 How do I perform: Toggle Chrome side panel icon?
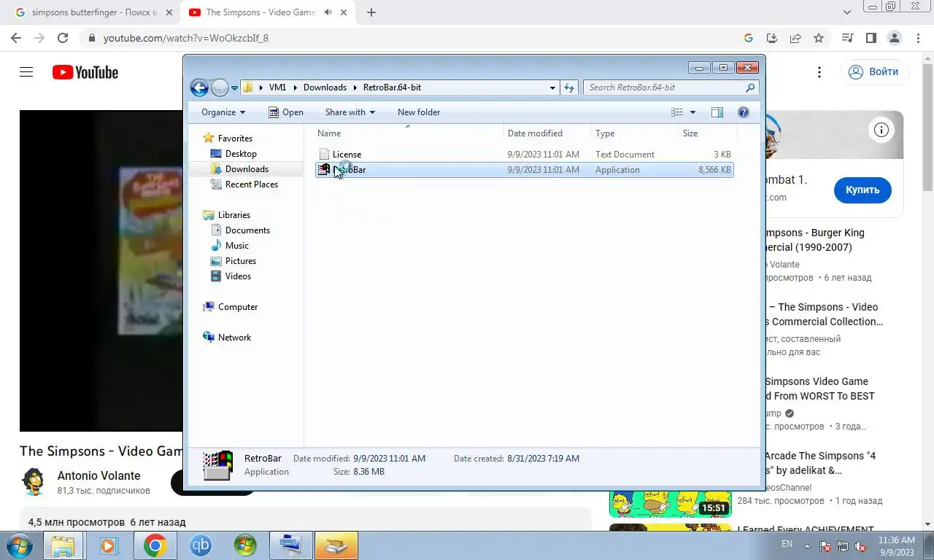coord(871,38)
